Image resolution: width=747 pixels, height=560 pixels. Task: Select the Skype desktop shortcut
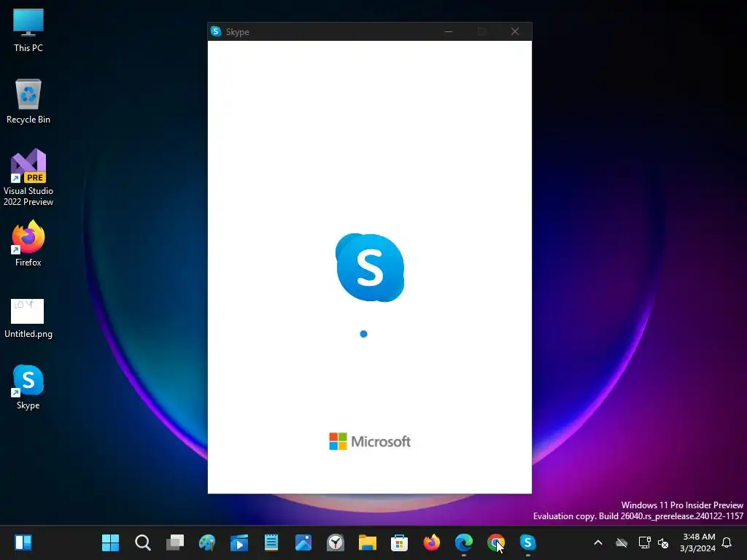pos(28,387)
